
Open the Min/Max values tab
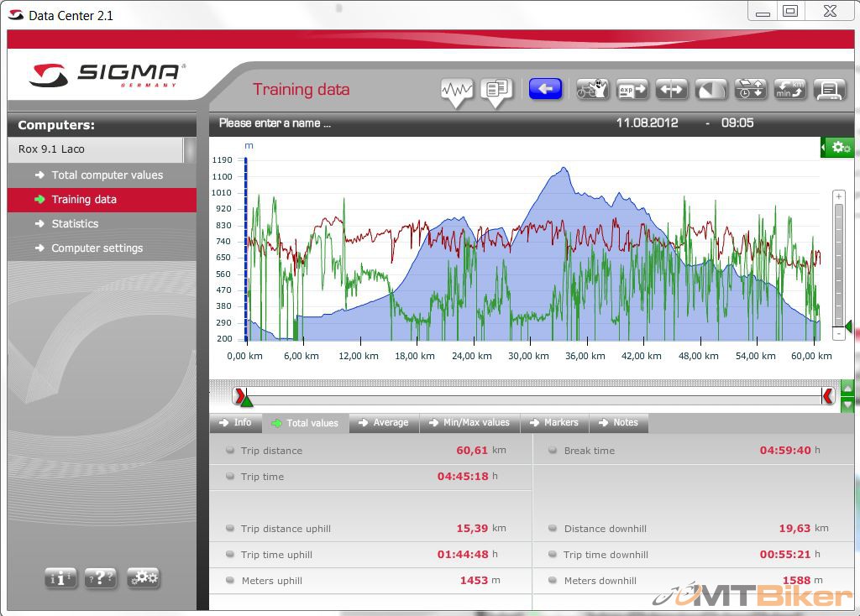click(x=469, y=423)
